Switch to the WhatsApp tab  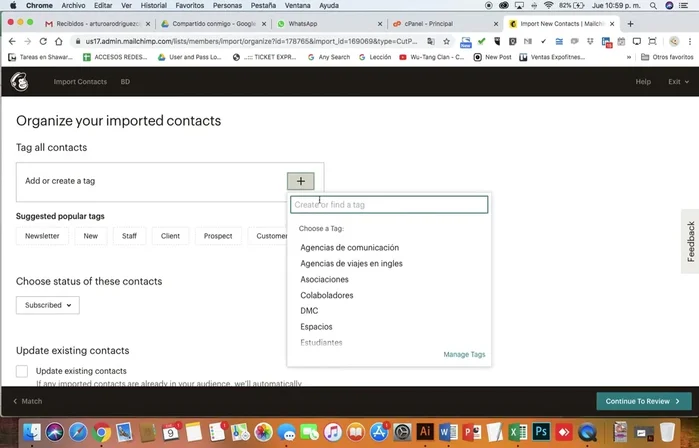(328, 24)
